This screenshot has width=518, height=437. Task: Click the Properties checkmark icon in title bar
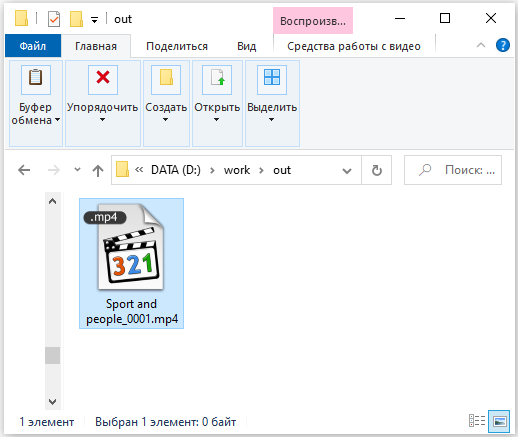click(54, 19)
